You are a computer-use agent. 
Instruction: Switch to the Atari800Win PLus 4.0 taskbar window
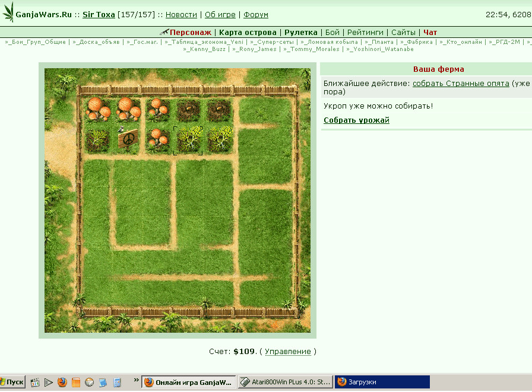click(x=286, y=382)
